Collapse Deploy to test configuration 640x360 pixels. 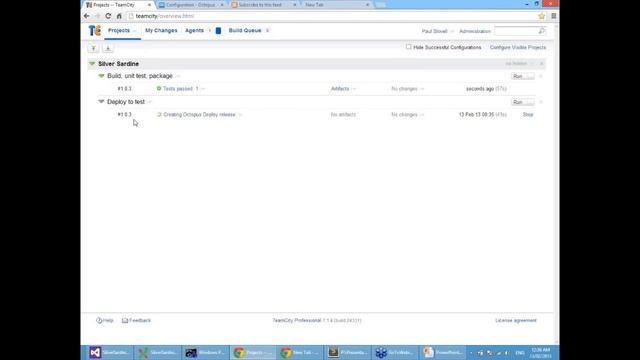point(101,102)
